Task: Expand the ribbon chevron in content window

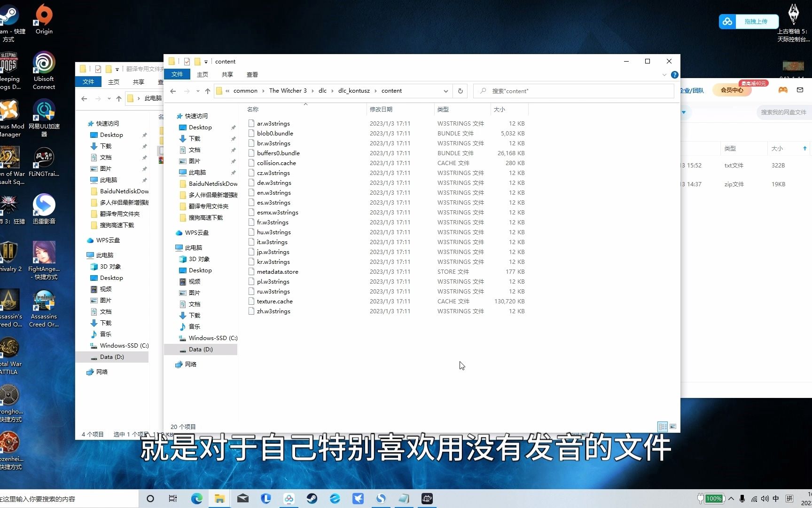Action: [664, 75]
